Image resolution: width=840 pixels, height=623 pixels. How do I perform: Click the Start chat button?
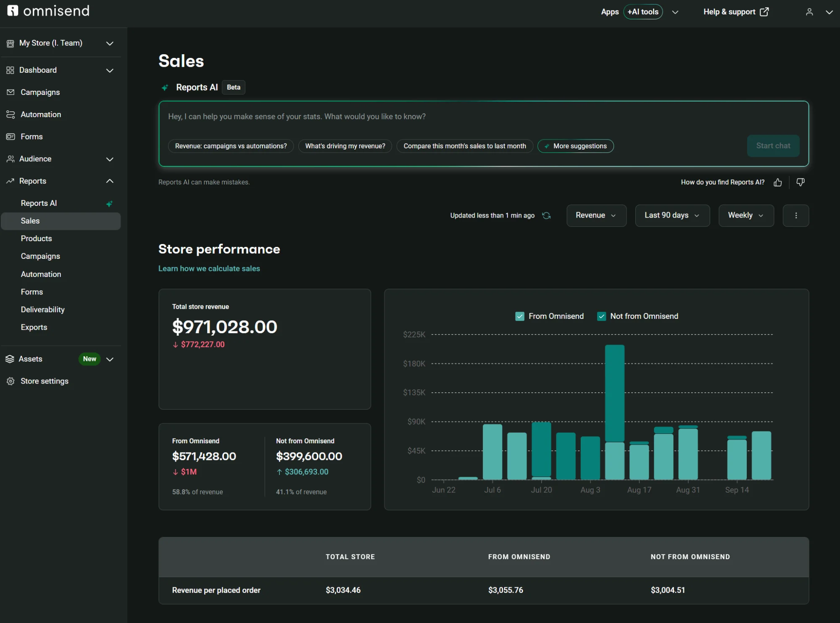tap(773, 146)
